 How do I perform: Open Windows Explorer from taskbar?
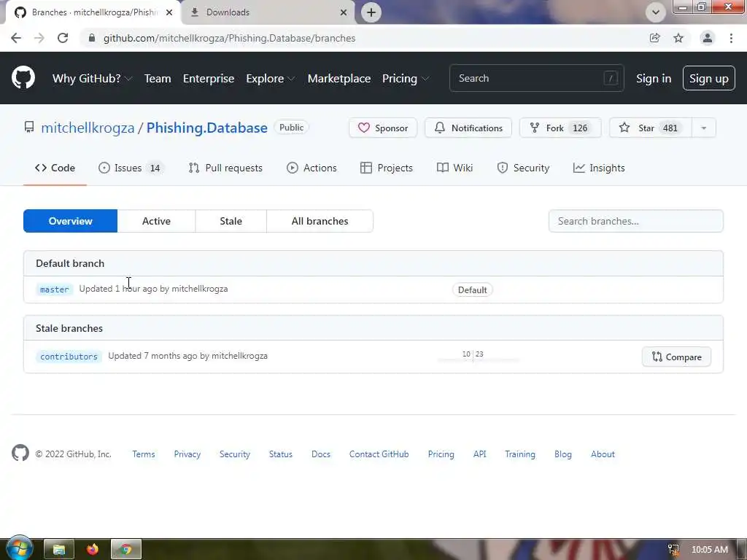[59, 550]
